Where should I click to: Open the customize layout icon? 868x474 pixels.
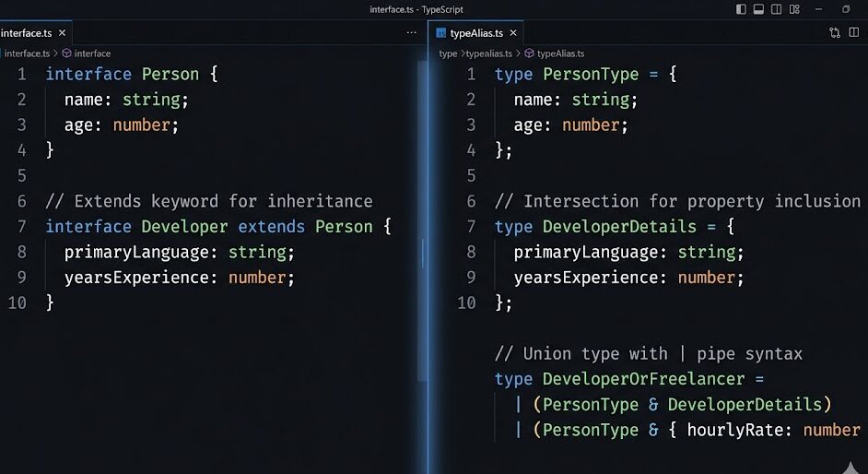tap(794, 9)
